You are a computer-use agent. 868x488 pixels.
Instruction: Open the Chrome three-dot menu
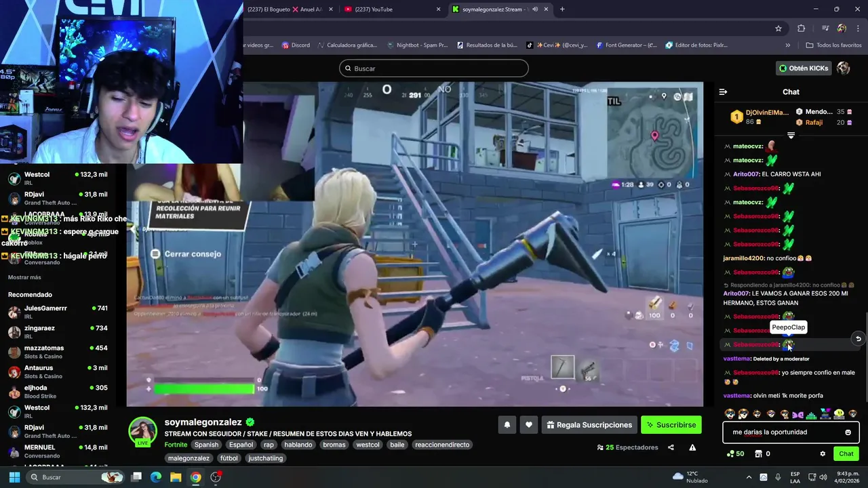856,28
